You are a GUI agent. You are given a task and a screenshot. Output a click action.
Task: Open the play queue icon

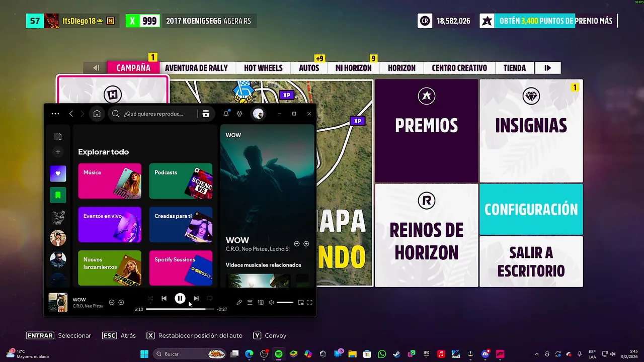[x=250, y=302]
